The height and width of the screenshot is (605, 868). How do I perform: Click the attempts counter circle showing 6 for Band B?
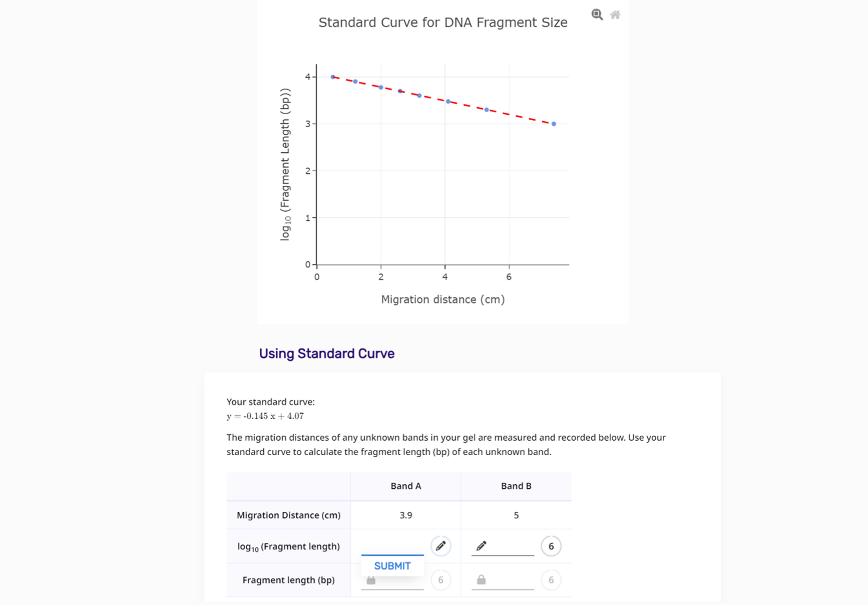pos(551,546)
